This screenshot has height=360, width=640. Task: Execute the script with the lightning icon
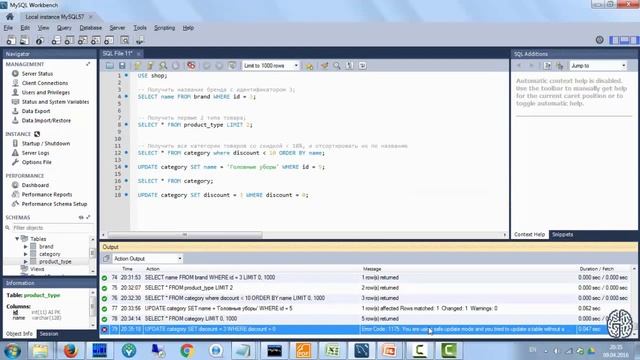coord(138,65)
